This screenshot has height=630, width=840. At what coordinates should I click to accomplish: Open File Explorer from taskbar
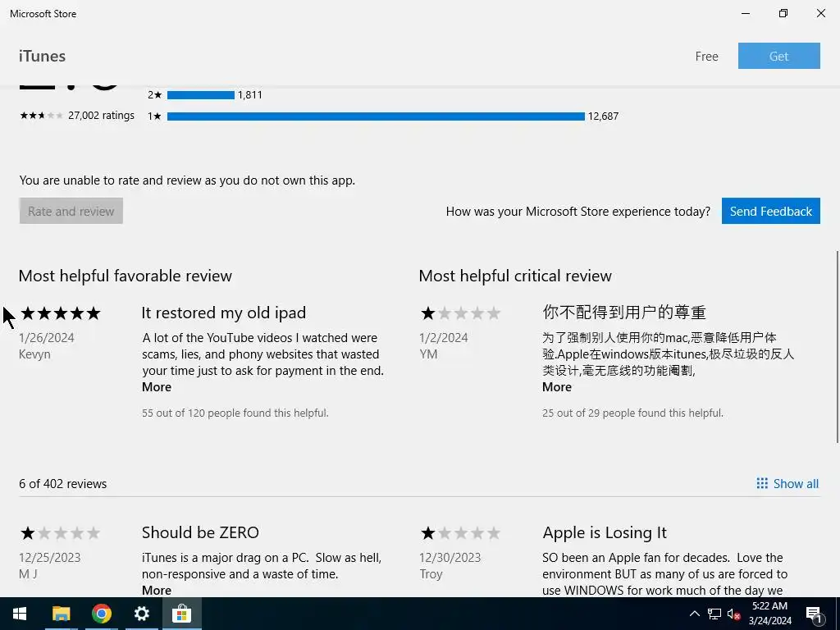point(61,614)
